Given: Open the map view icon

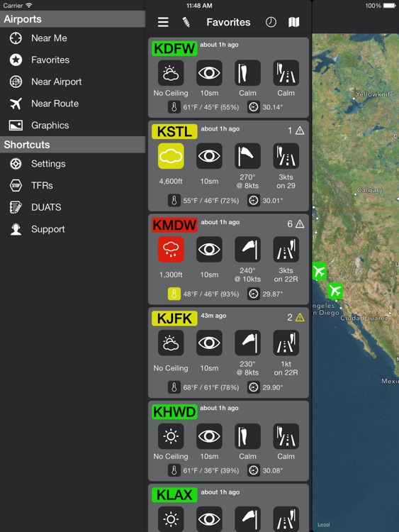Looking at the screenshot, I should pyautogui.click(x=293, y=23).
